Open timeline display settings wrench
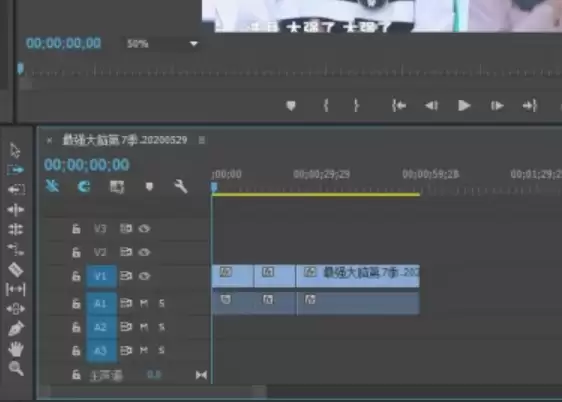The height and width of the screenshot is (402, 562). point(181,186)
